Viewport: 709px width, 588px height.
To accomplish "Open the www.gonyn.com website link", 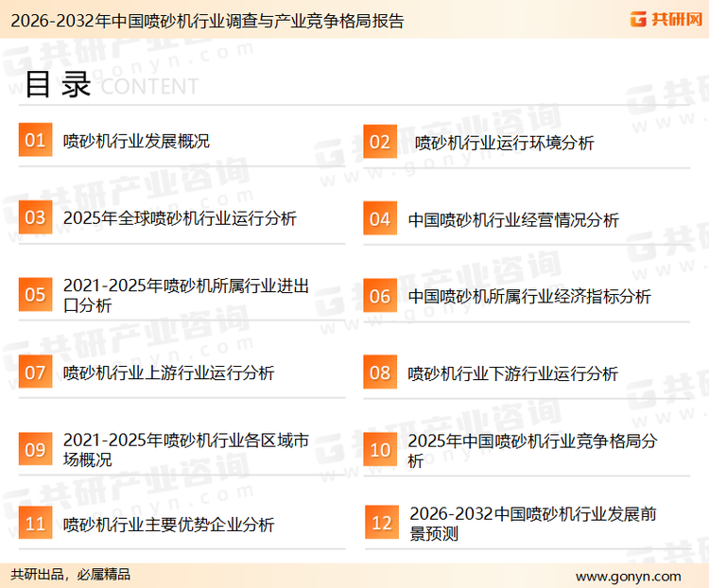I will (x=628, y=575).
